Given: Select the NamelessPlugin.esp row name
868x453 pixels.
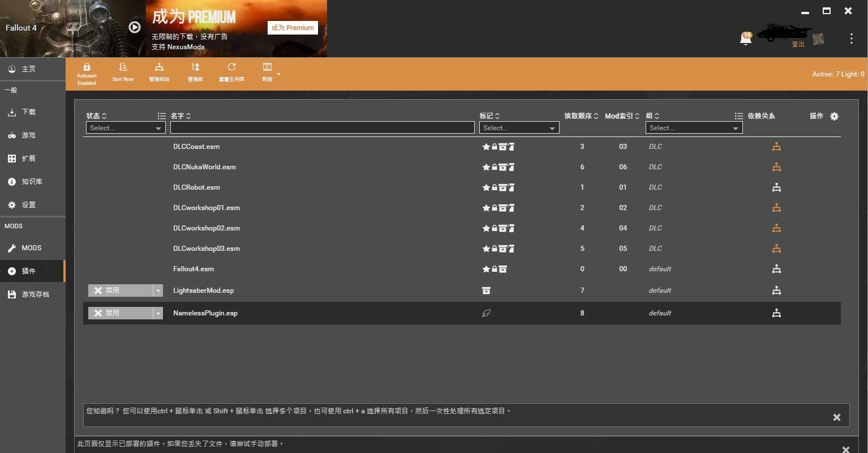Looking at the screenshot, I should coord(205,313).
